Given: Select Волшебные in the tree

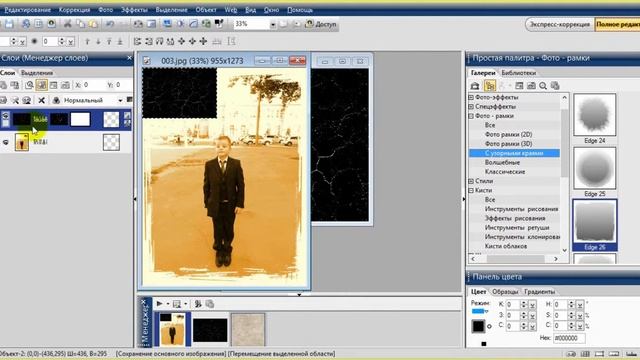Looking at the screenshot, I should (x=502, y=162).
